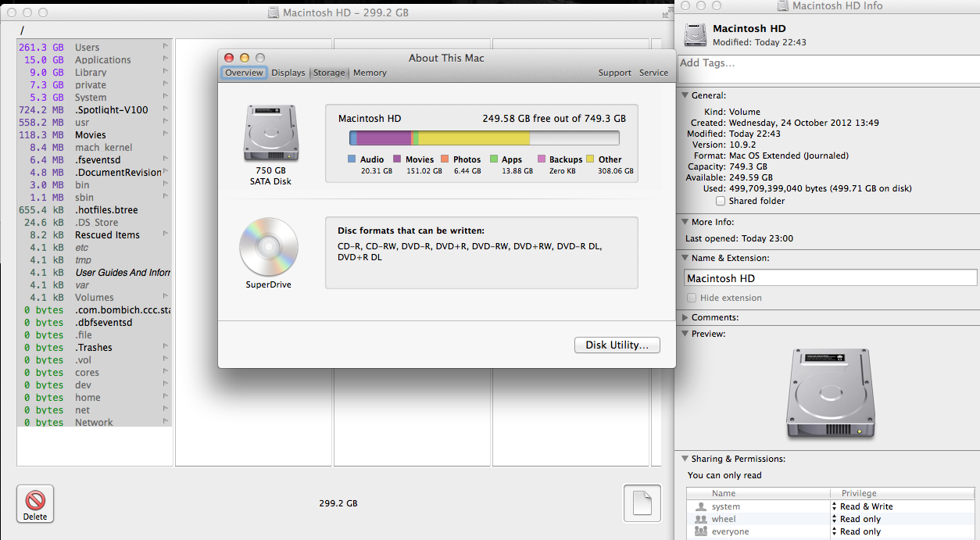Image resolution: width=980 pixels, height=540 pixels.
Task: Switch to the Storage tab
Action: (329, 73)
